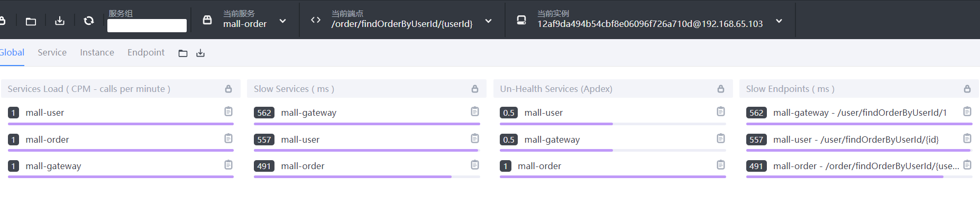The height and width of the screenshot is (204, 980).
Task: Click the Un-Health Services (Apdex) panel title
Action: (x=556, y=89)
